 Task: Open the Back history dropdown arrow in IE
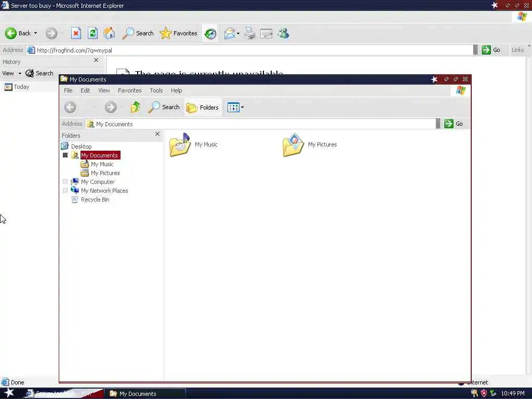pos(35,33)
